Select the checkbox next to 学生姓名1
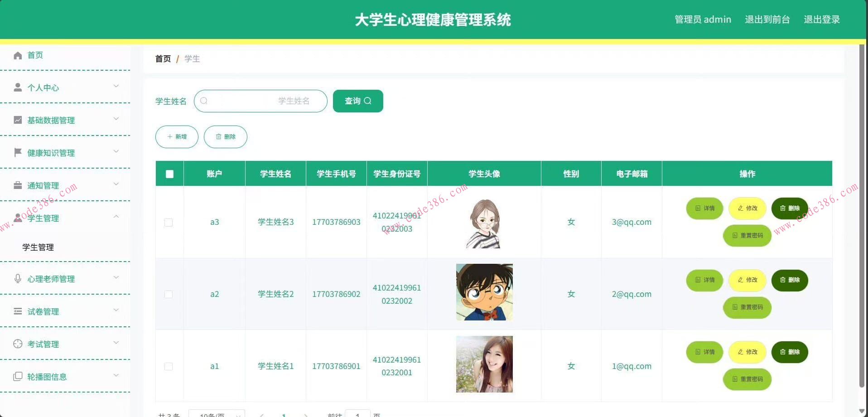Screen dimensions: 868x417 point(169,366)
